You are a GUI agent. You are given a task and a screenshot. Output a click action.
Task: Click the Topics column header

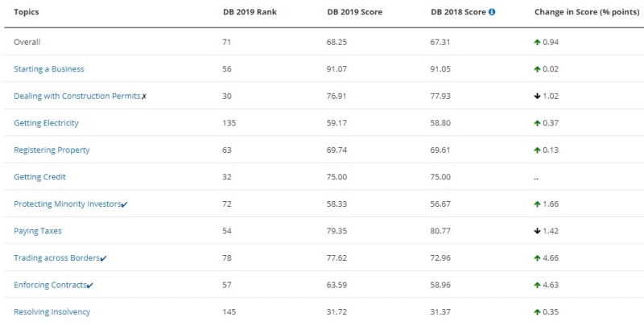27,12
